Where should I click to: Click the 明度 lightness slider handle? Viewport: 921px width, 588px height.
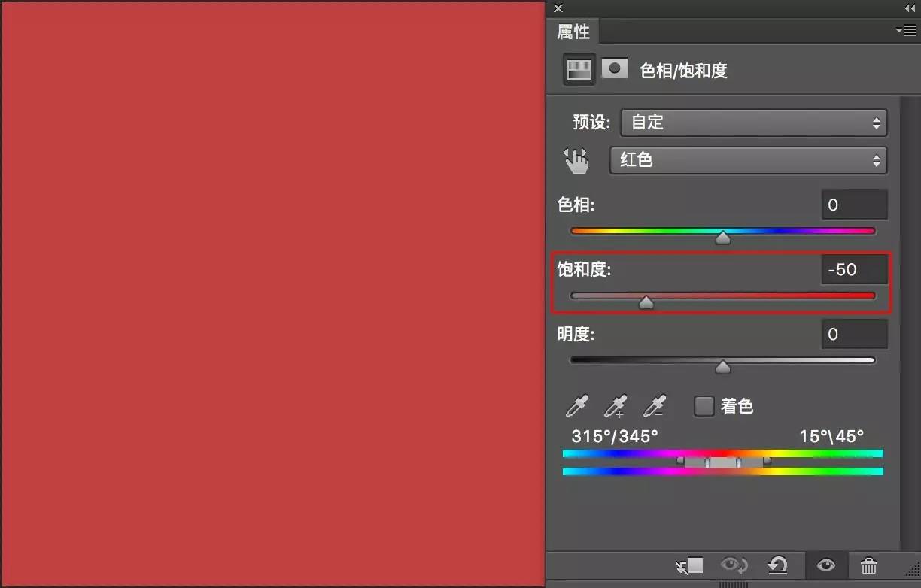click(723, 367)
